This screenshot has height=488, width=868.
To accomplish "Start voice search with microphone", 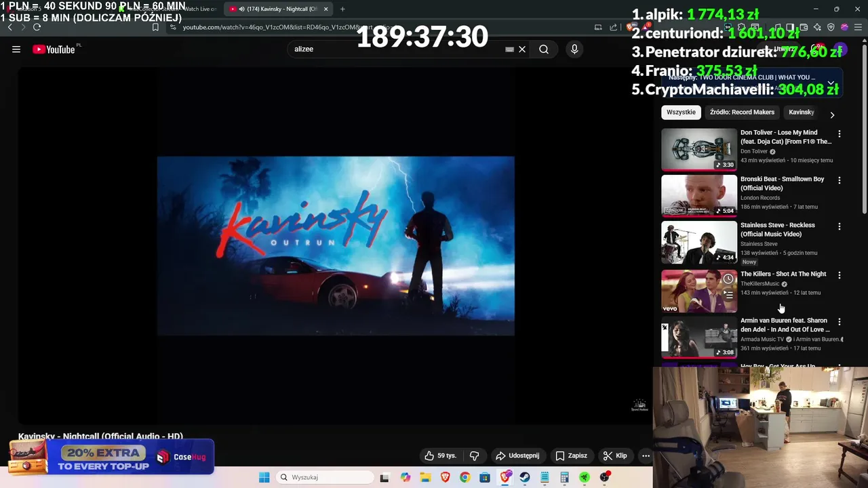I will pyautogui.click(x=574, y=49).
